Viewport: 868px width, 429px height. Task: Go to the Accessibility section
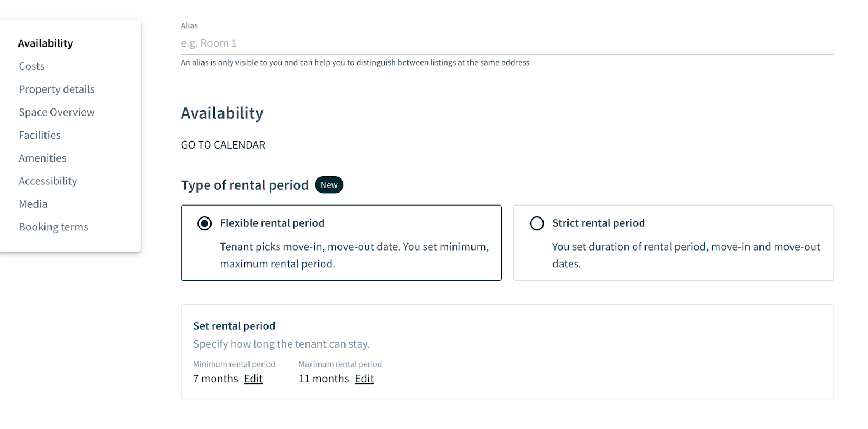(48, 181)
